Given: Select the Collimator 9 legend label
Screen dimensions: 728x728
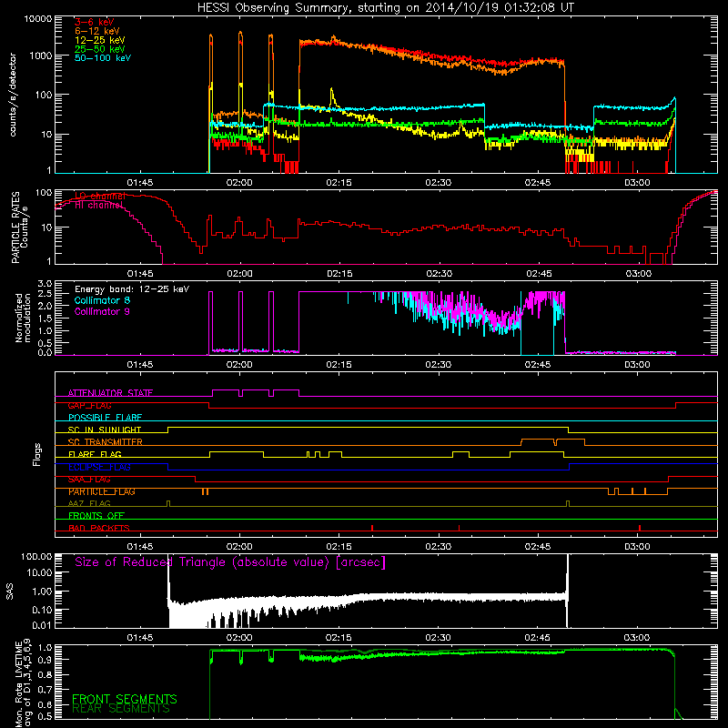Looking at the screenshot, I should coord(102,311).
